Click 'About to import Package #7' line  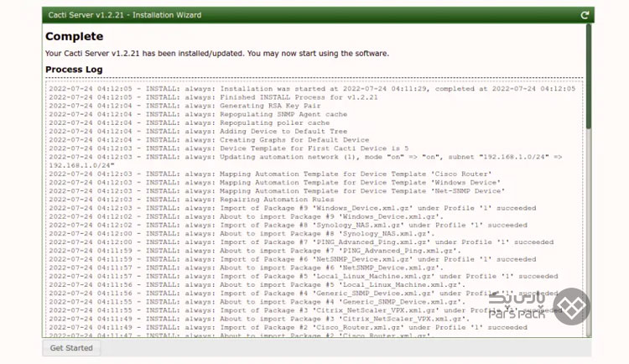point(255,251)
